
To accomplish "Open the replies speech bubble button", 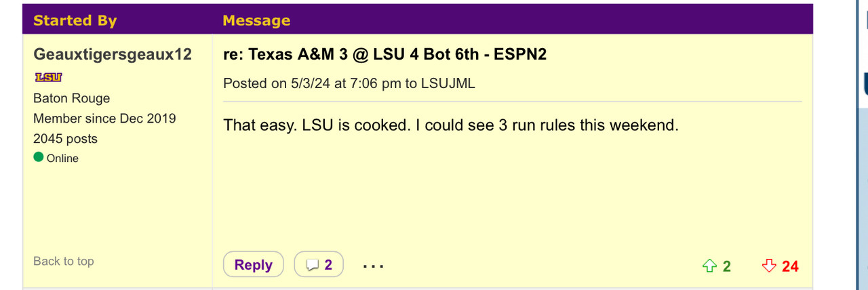I will coord(319,265).
